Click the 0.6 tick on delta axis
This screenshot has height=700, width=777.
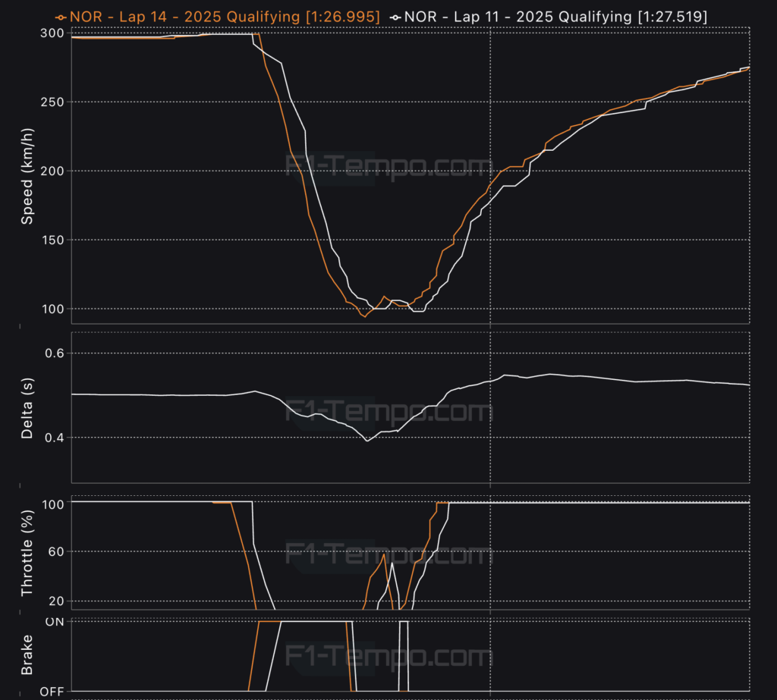click(x=55, y=353)
